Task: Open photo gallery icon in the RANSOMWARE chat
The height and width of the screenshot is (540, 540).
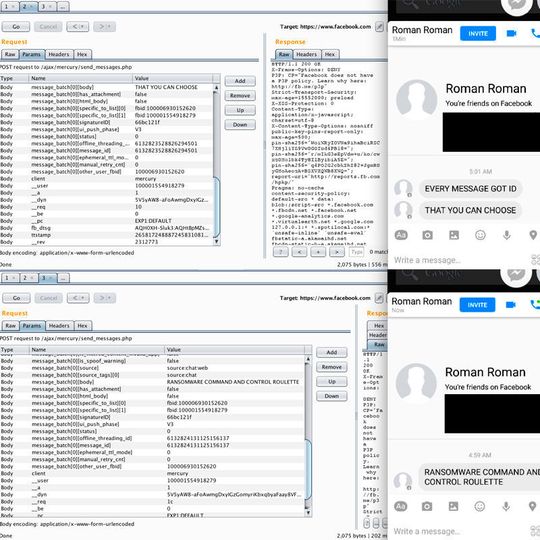Action: point(453,506)
